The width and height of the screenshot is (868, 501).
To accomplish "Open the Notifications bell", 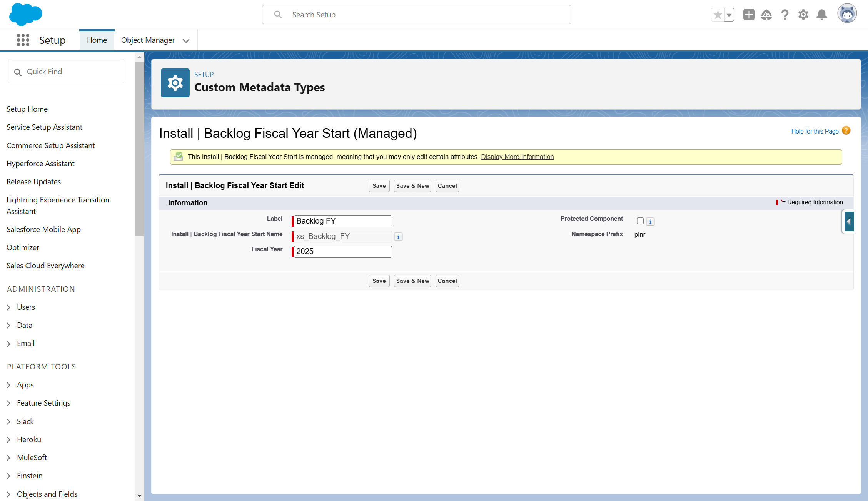I will 822,15.
